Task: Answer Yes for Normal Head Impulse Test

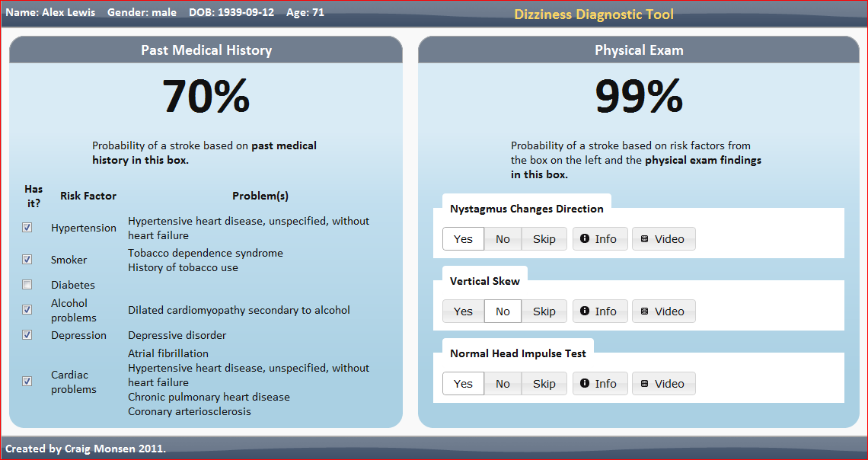Action: pos(463,383)
